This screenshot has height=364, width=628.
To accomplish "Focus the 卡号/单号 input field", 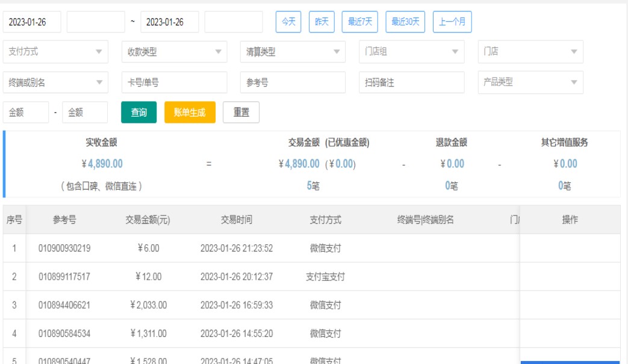I will [x=174, y=82].
